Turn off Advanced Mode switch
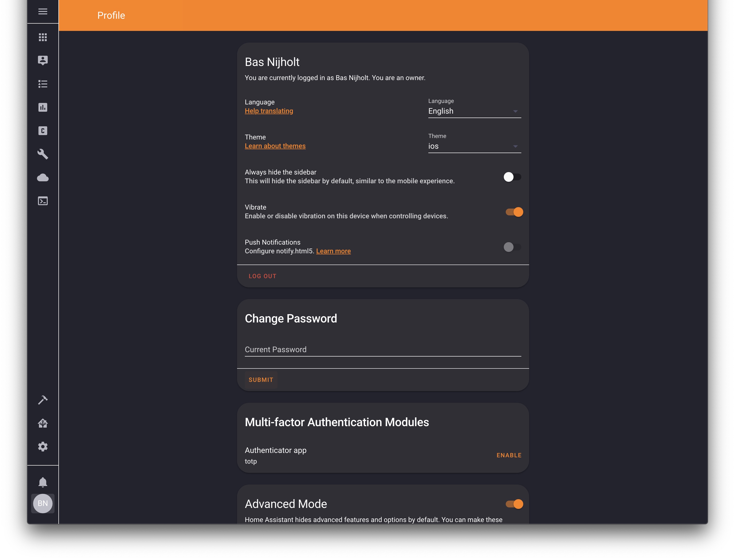This screenshot has height=560, width=735. 514,504
